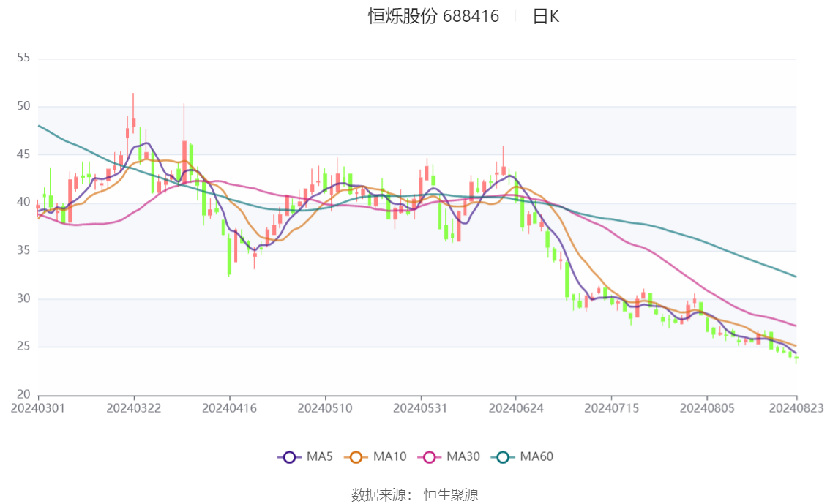Click the 20240322 date axis label
This screenshot has height=504, width=830.
[134, 408]
